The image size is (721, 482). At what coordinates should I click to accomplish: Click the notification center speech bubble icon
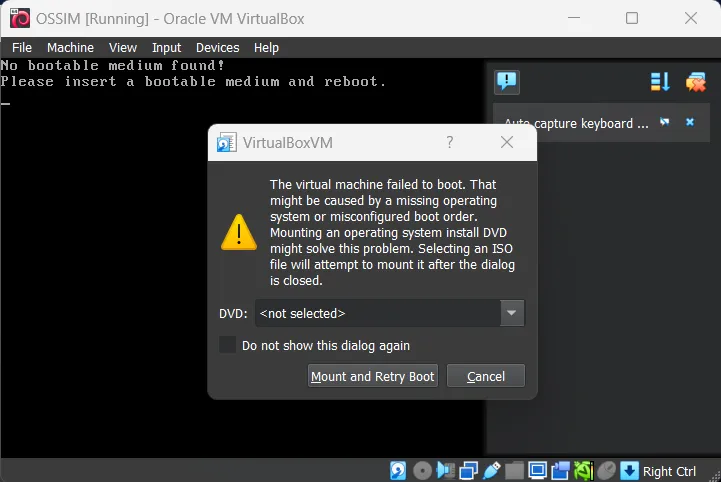(507, 82)
